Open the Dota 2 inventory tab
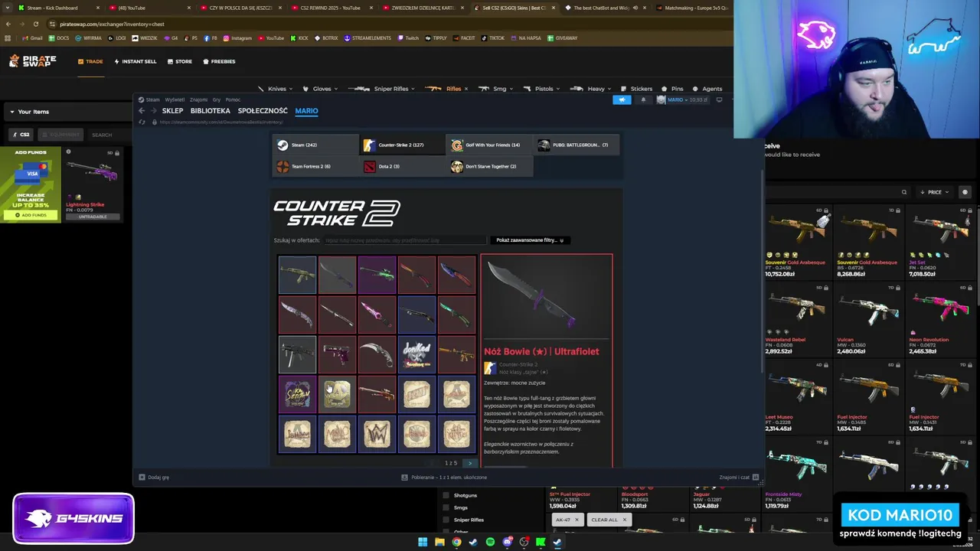This screenshot has width=980, height=551. 403,166
